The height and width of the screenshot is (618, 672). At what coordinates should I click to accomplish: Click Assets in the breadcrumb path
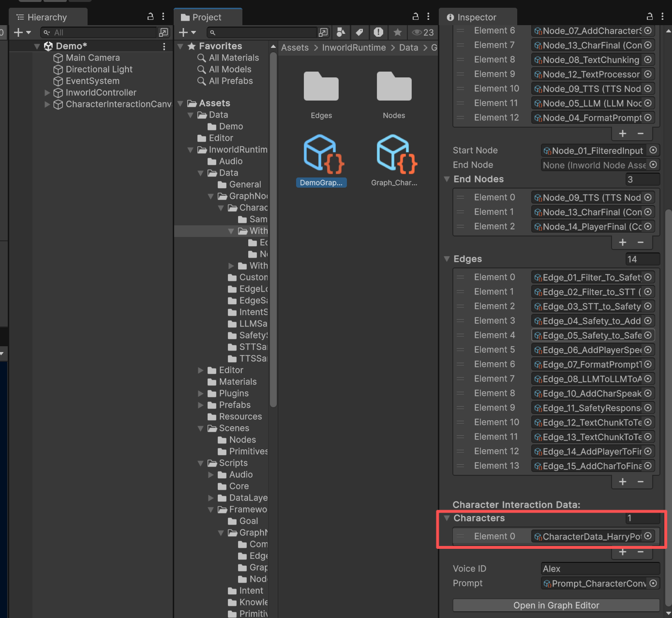click(295, 47)
